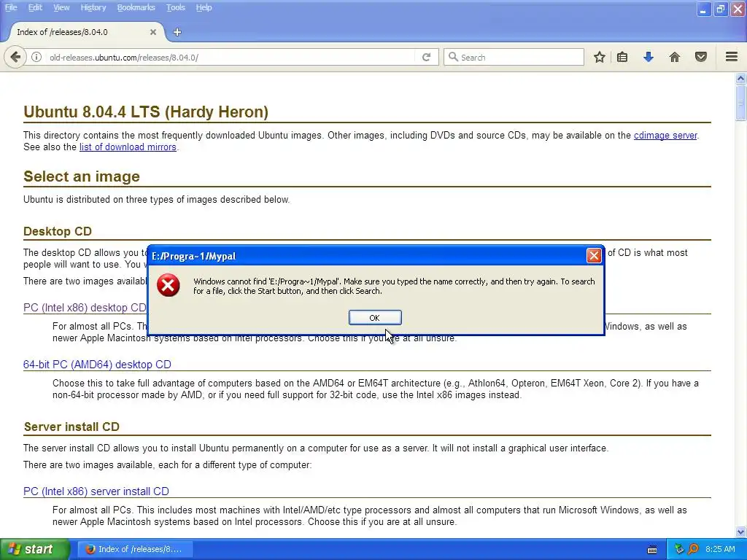Screen dimensions: 747x560
Task: Go back using the browser back arrow
Action: (x=15, y=57)
